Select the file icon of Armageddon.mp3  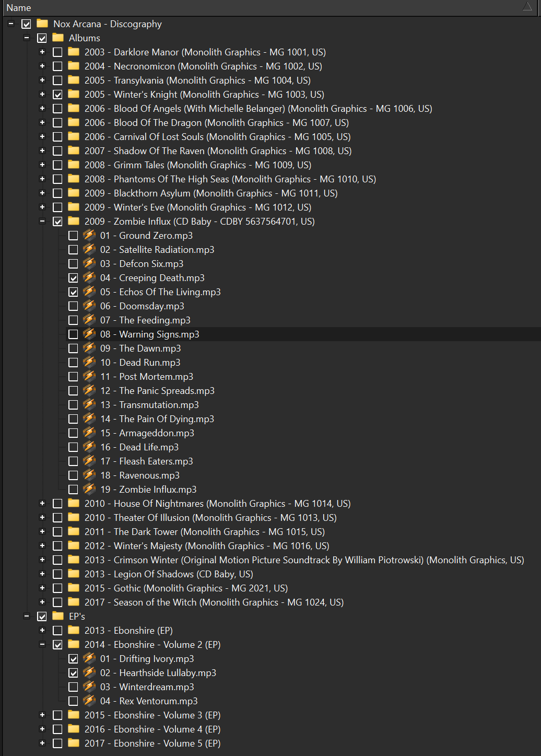[x=89, y=433]
